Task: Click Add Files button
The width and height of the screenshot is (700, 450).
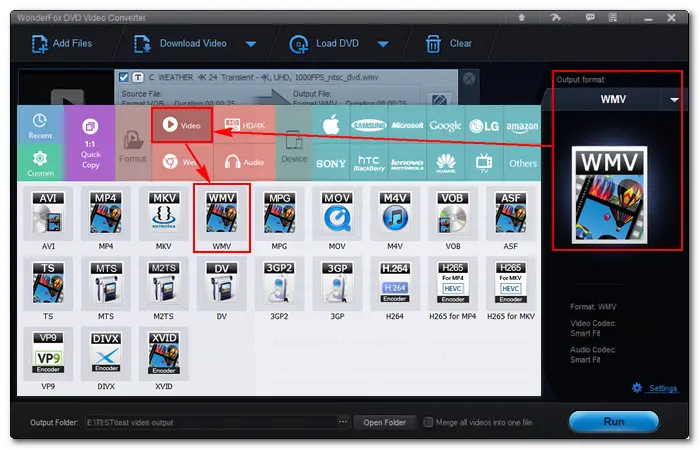Action: 62,44
